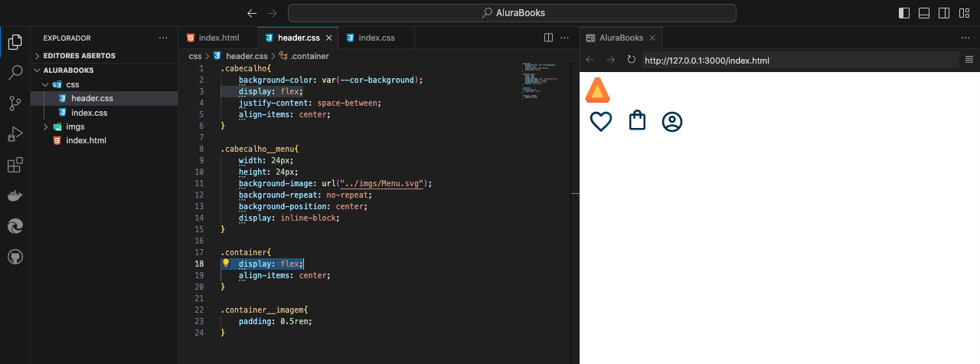Click line number 18 in the gutter

[199, 264]
